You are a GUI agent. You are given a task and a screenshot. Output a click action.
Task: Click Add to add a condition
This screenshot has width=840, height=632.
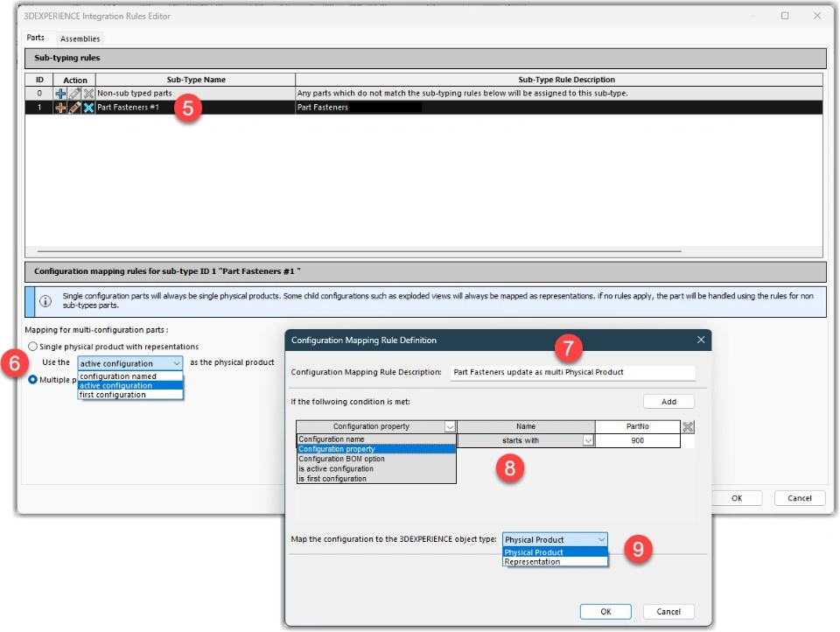tap(668, 402)
